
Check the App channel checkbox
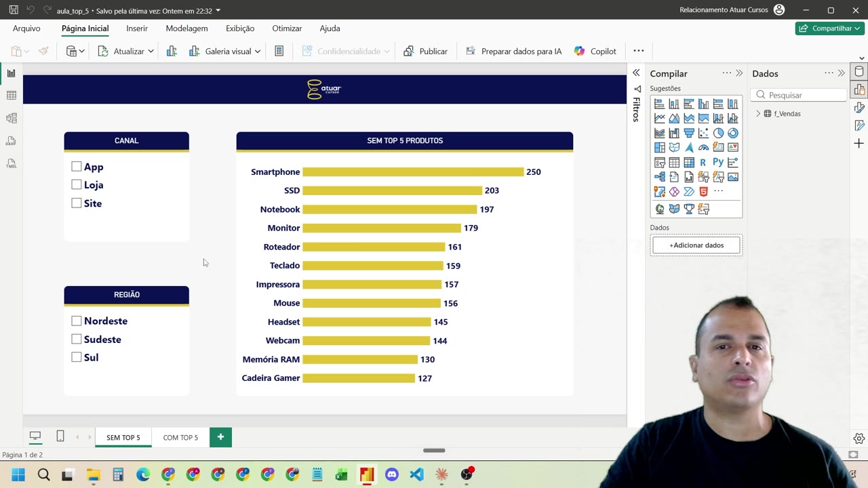pyautogui.click(x=77, y=167)
